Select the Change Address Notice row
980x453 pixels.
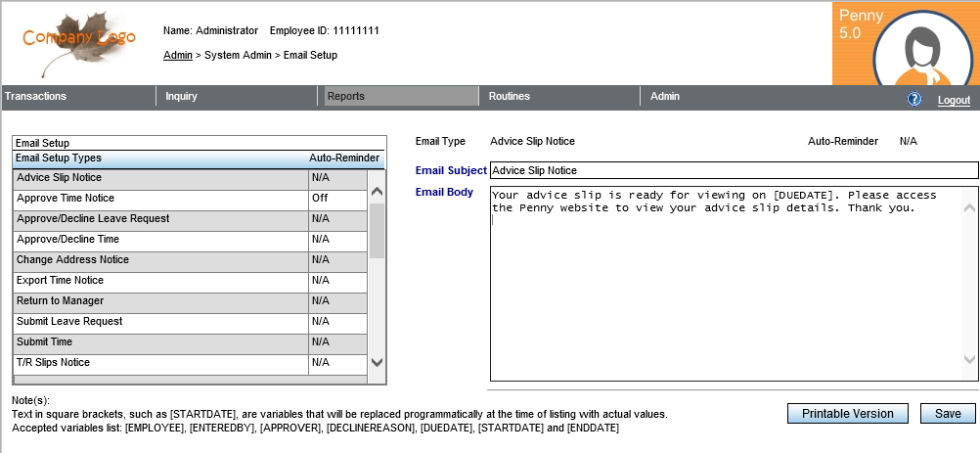click(190, 260)
